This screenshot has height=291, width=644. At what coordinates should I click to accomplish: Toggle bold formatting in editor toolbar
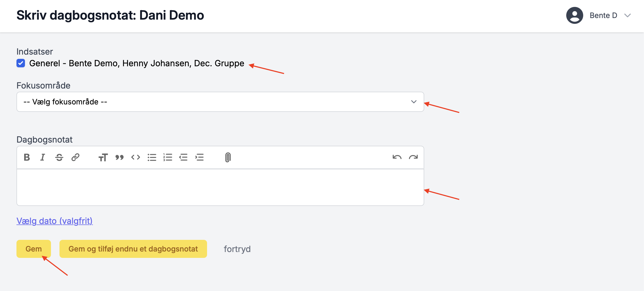27,157
